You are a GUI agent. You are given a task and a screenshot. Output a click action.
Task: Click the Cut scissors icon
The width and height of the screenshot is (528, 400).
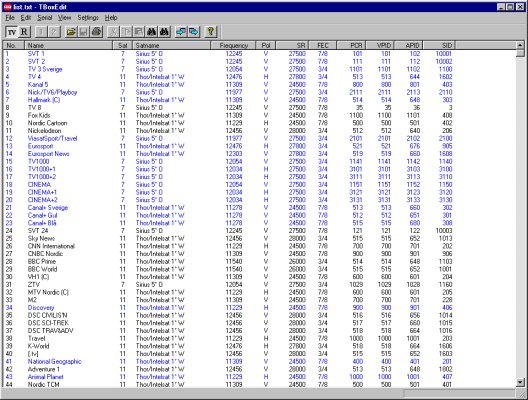113,32
